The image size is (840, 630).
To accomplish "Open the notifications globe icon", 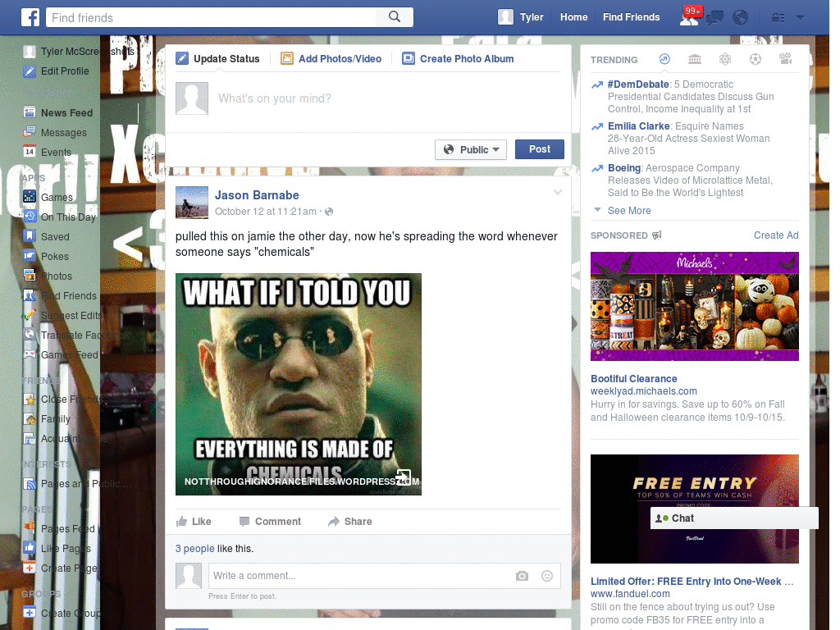I will [x=741, y=18].
